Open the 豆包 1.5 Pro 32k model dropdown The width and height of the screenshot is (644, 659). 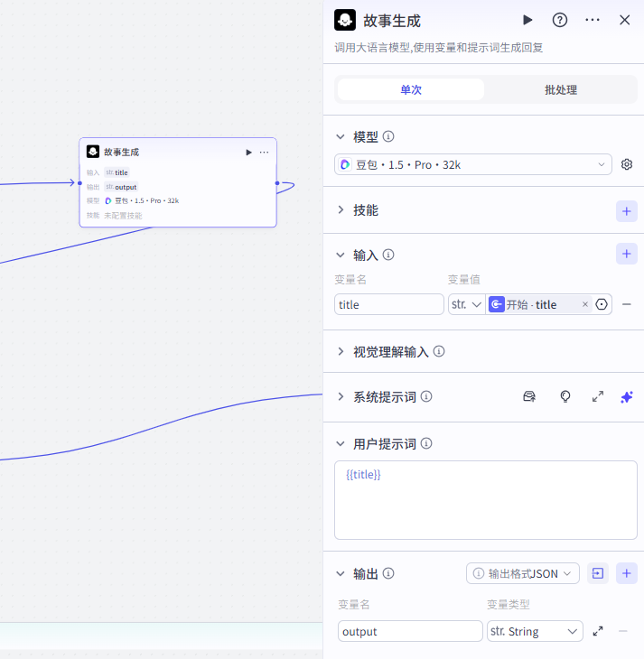(x=472, y=164)
